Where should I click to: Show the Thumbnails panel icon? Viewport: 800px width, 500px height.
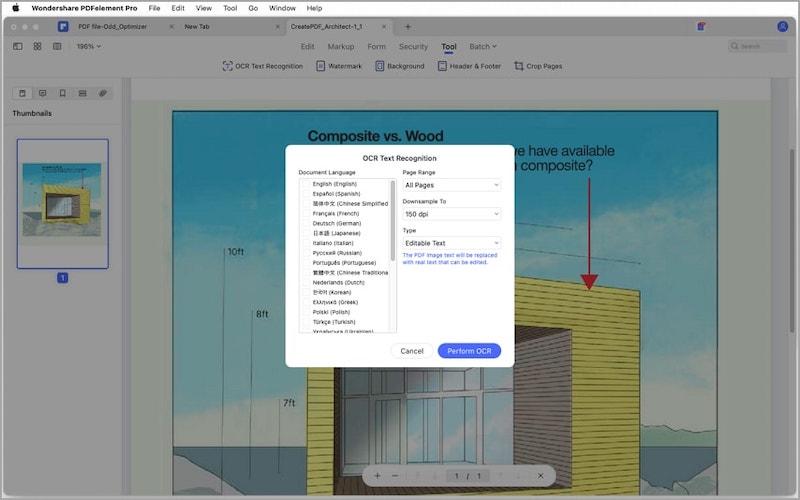(x=22, y=93)
